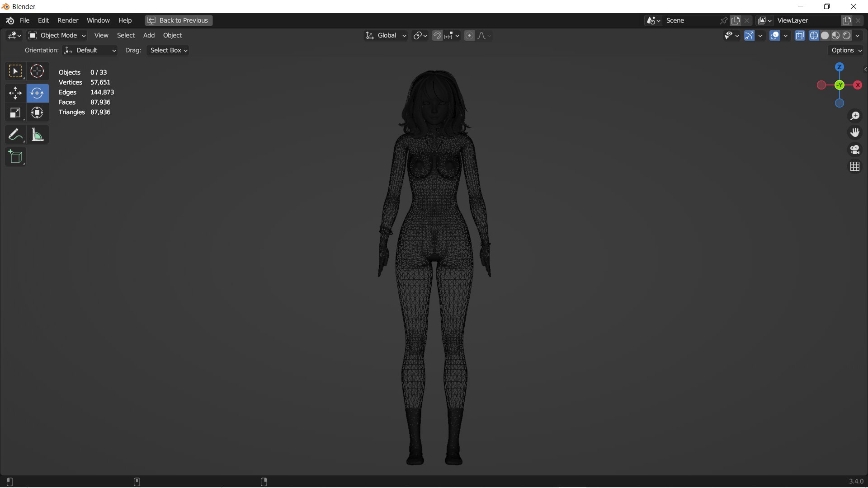Enable Rendered viewport shading
Image resolution: width=868 pixels, height=488 pixels.
tap(847, 35)
